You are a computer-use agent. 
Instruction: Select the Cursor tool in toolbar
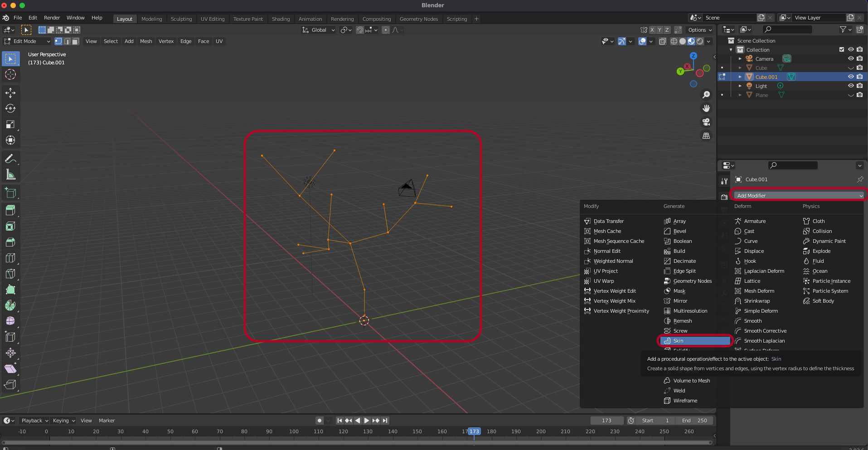[x=10, y=74]
